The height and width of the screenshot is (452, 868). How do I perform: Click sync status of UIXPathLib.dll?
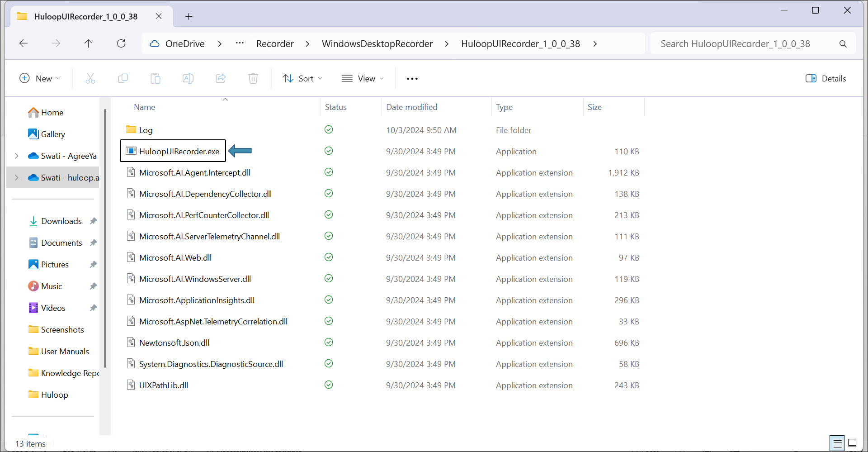coord(329,385)
